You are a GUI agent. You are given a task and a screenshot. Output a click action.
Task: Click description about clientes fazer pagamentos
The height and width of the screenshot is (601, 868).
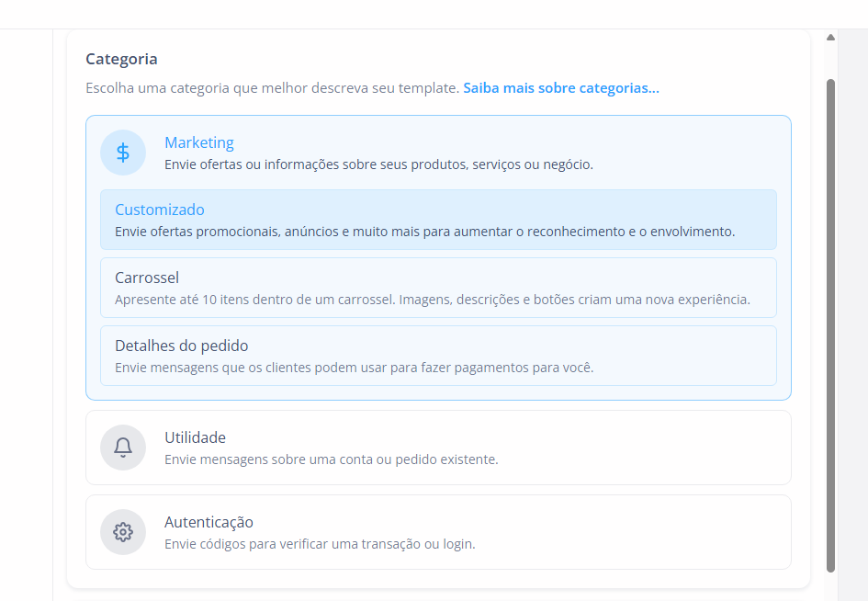354,368
